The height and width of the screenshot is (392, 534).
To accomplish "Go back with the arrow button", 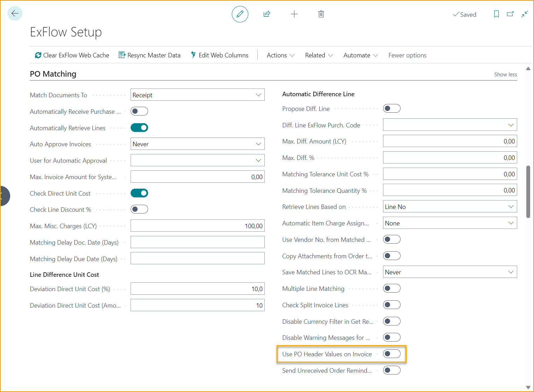I will (15, 14).
